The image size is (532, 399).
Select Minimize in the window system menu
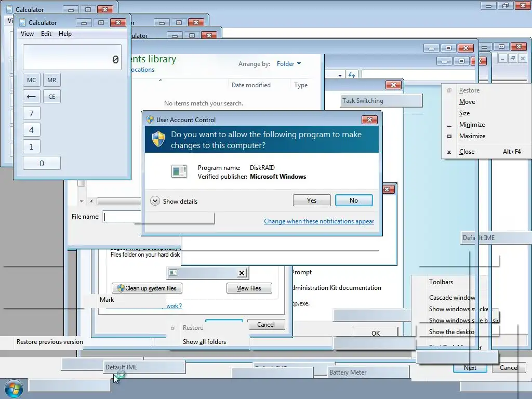pyautogui.click(x=472, y=125)
